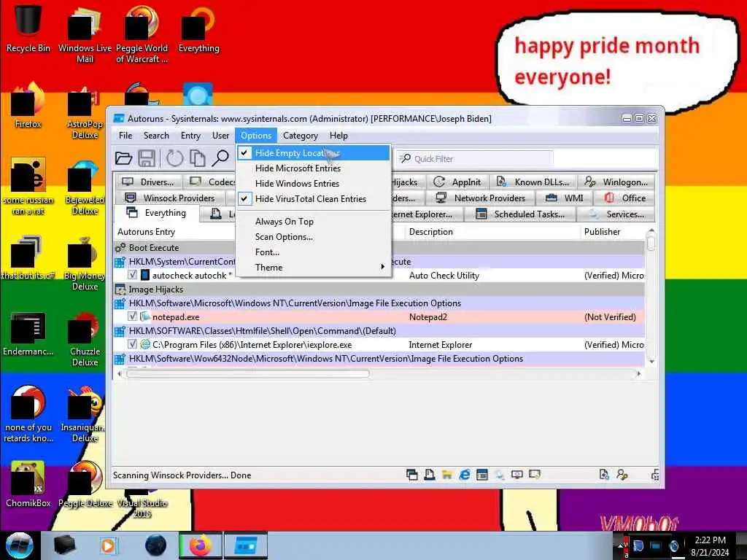
Task: Click the Publisher column header
Action: [x=613, y=232]
